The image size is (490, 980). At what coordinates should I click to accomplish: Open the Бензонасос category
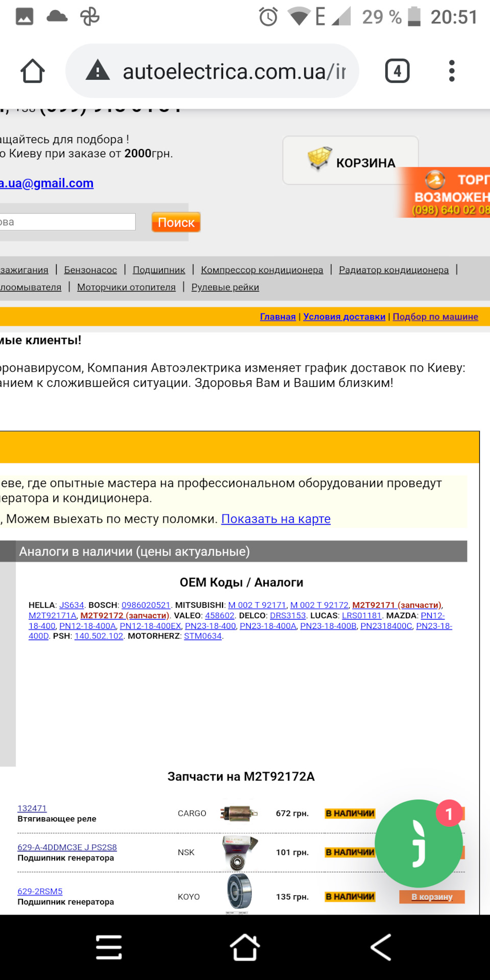point(90,270)
